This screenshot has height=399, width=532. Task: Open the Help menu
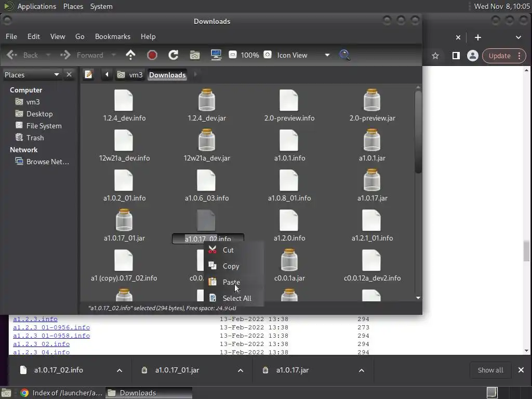148,36
